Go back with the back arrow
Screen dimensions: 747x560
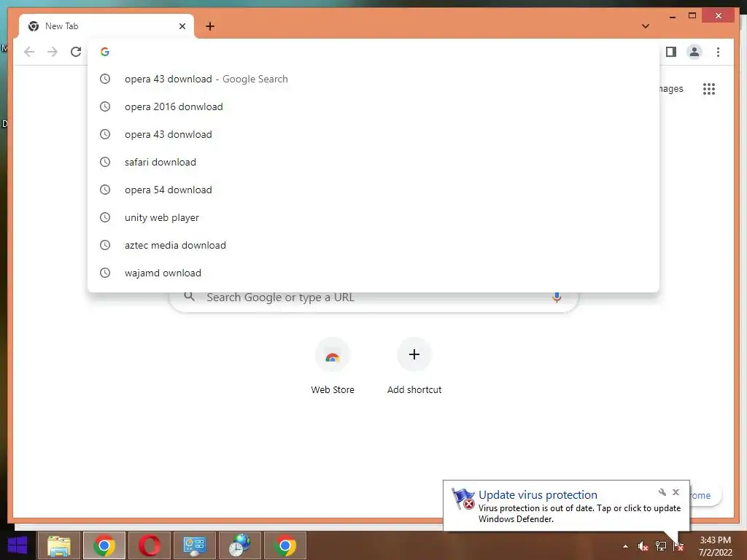point(29,52)
